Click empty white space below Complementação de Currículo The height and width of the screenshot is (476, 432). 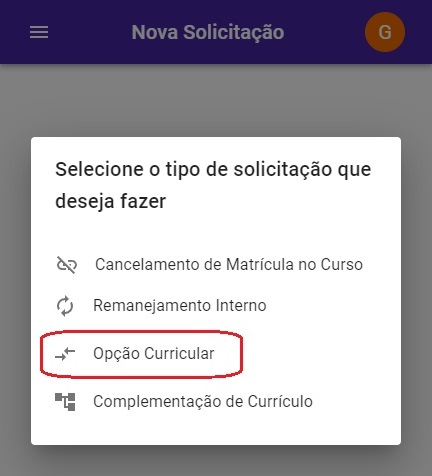click(216, 429)
